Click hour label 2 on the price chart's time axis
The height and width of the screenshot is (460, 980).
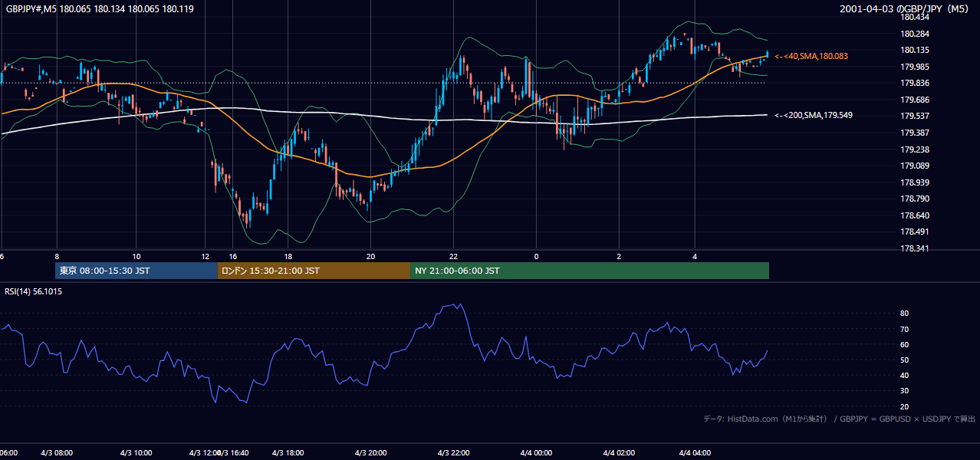pyautogui.click(x=618, y=256)
